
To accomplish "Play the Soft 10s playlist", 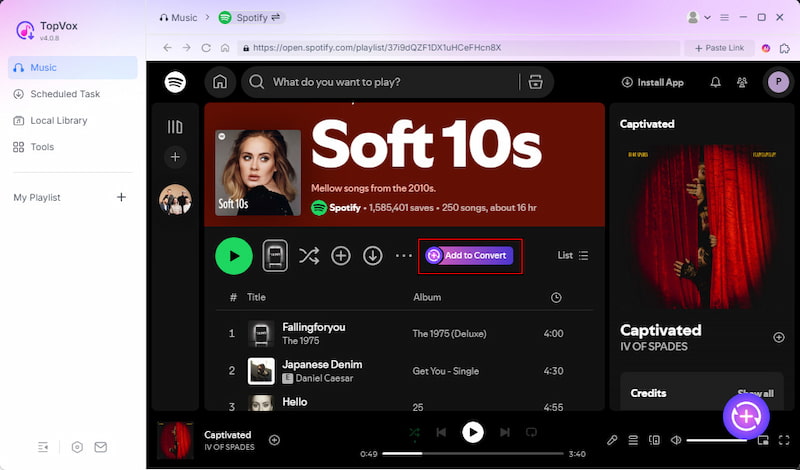I will [x=234, y=256].
